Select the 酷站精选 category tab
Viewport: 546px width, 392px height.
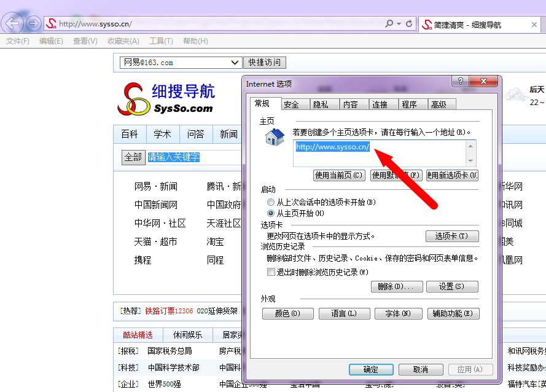pos(138,335)
